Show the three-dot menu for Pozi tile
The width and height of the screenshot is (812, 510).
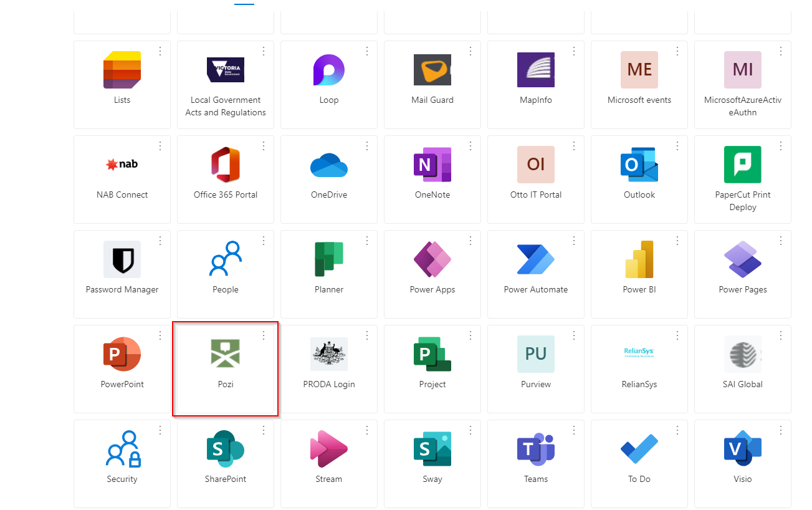click(x=264, y=335)
